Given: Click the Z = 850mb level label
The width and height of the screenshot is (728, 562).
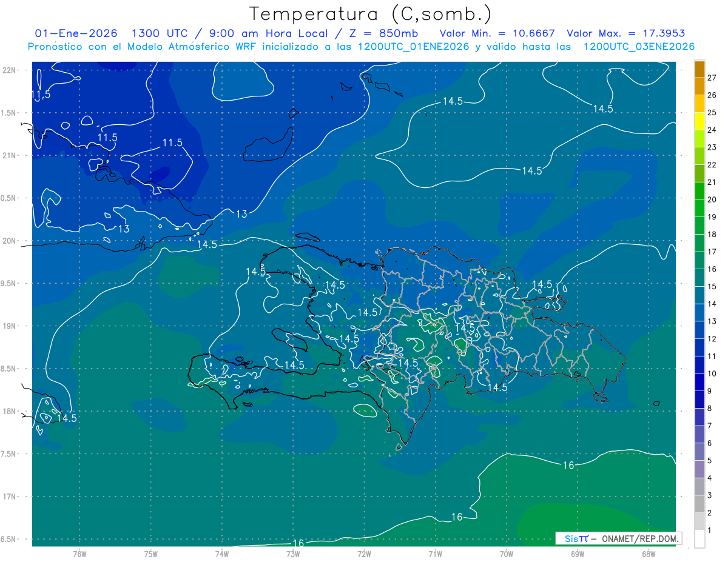Looking at the screenshot, I should coord(386,33).
